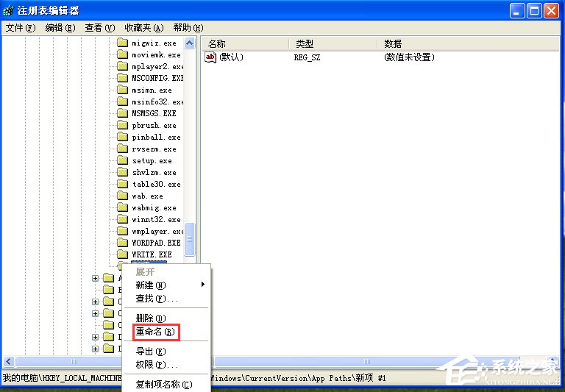Viewport: 565px width, 392px height.
Task: Click the wmplayer.exe folder icon
Action: click(123, 231)
